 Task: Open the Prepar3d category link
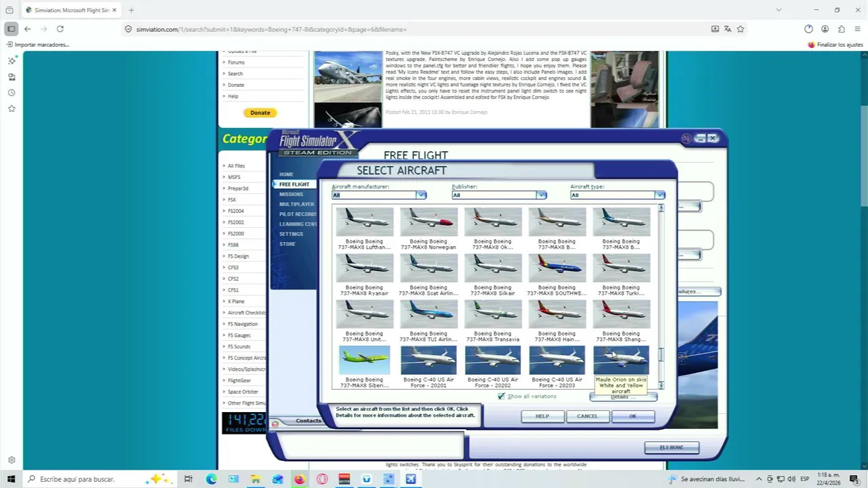(238, 188)
